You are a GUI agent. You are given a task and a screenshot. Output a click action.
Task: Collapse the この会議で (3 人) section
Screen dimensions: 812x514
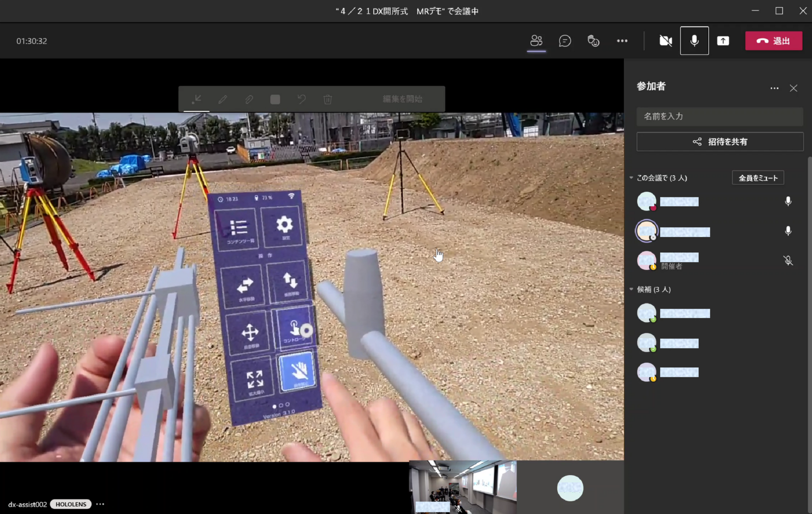(x=631, y=178)
